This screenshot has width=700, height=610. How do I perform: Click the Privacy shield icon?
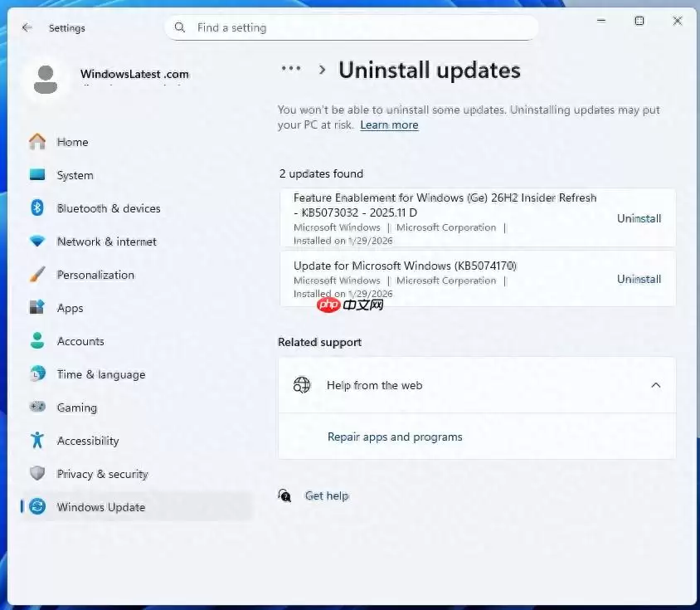pyautogui.click(x=37, y=473)
